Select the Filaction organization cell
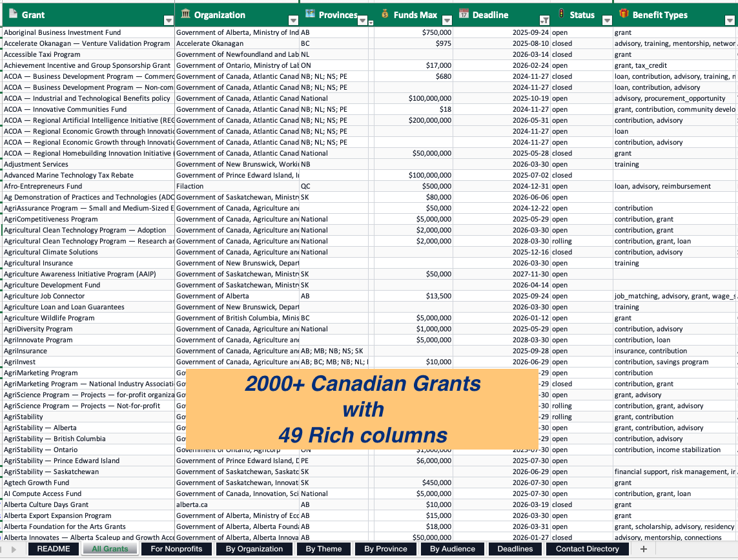The height and width of the screenshot is (560, 738). (x=237, y=187)
